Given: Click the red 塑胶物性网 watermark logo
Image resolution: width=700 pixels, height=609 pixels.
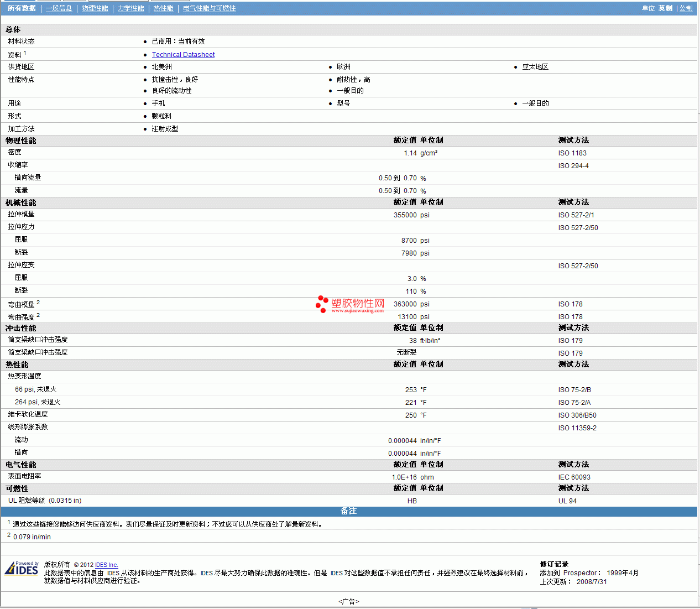Looking at the screenshot, I should point(349,304).
